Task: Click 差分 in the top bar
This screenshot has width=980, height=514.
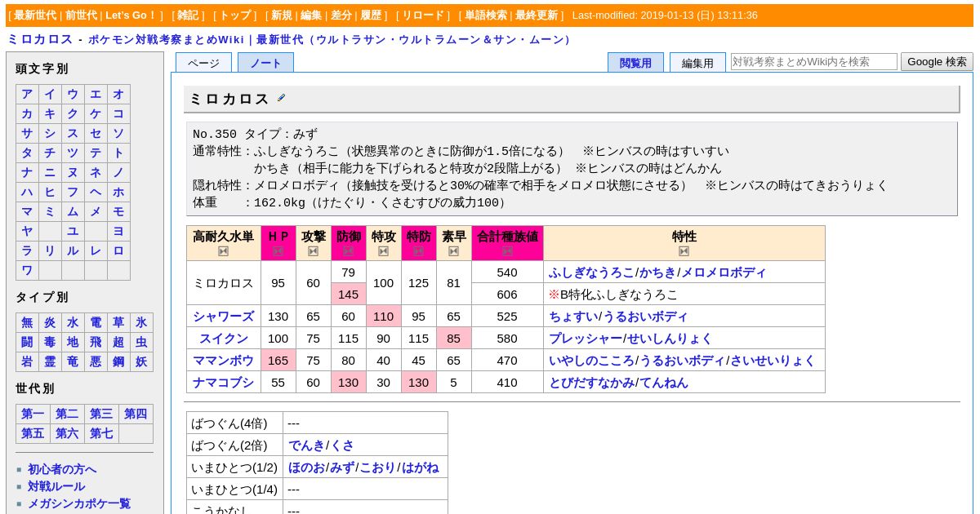Action: (341, 16)
